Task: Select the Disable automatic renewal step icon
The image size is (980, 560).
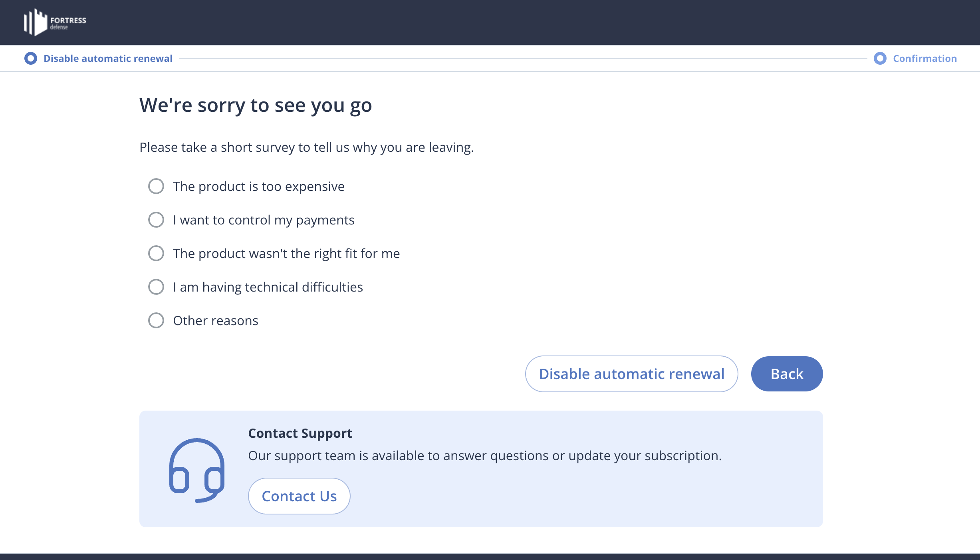Action: click(30, 59)
